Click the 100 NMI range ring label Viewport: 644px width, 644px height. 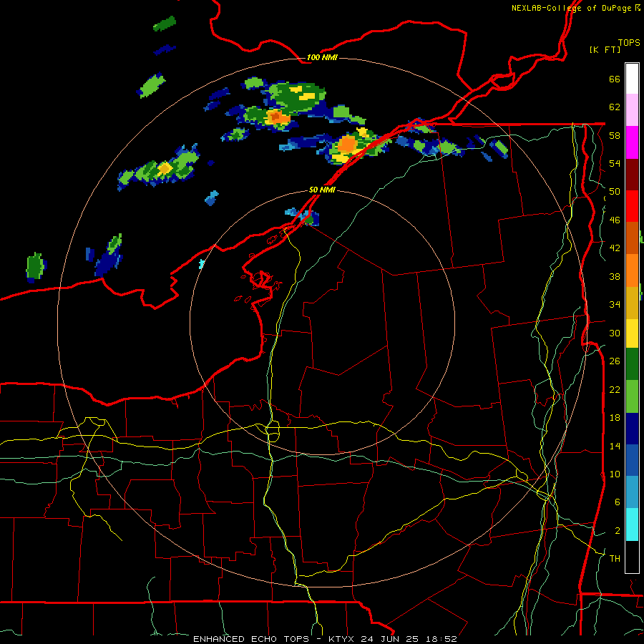(322, 57)
